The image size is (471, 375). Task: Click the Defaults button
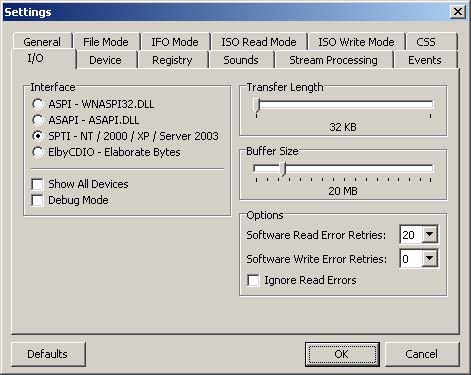(48, 354)
